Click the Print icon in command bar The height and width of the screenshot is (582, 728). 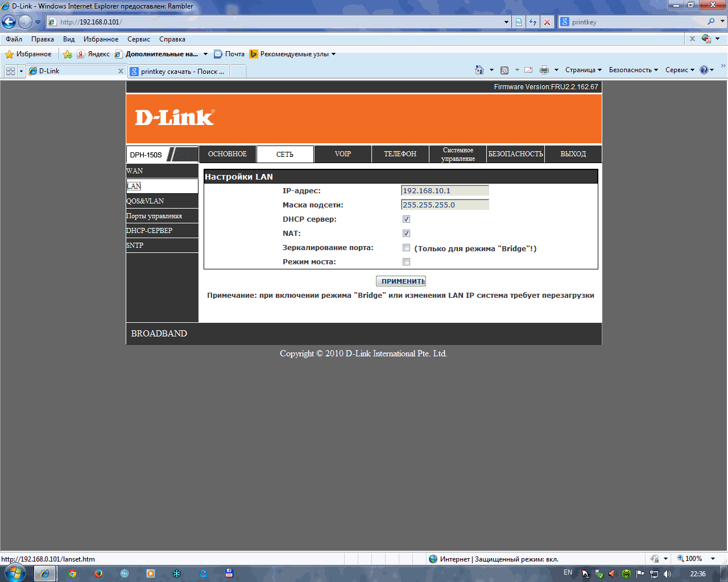pos(544,70)
